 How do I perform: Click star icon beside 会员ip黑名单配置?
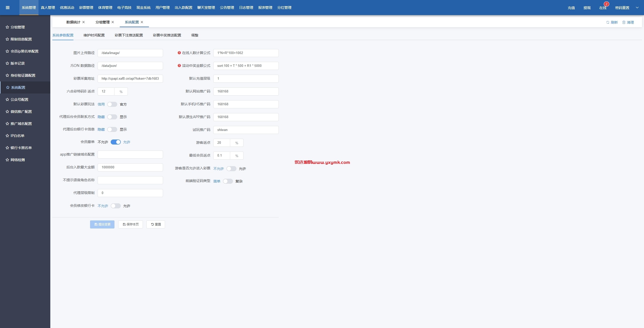(7, 51)
